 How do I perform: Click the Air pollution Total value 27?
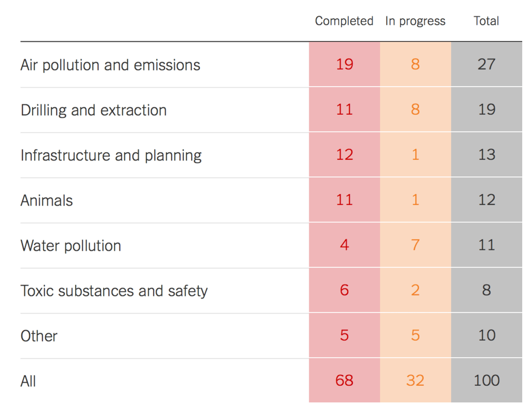pos(486,64)
